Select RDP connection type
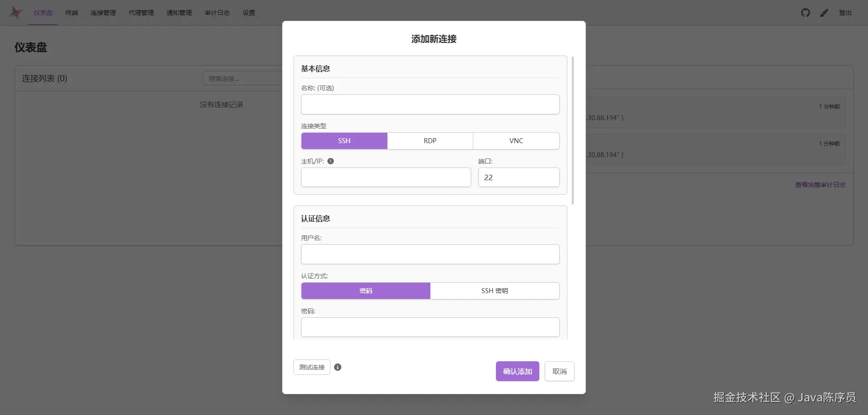This screenshot has height=415, width=868. point(430,141)
